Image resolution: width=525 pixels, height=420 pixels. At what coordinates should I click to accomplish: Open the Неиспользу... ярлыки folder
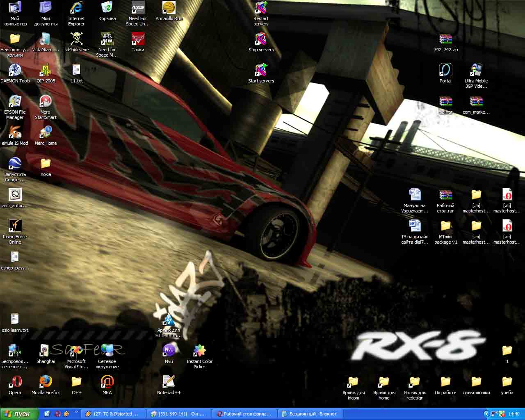[x=15, y=44]
